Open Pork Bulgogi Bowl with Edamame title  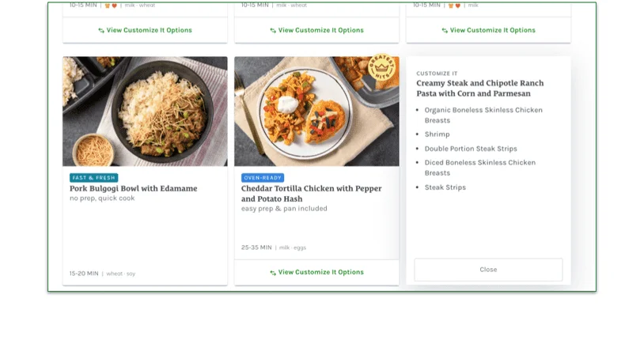pos(134,188)
